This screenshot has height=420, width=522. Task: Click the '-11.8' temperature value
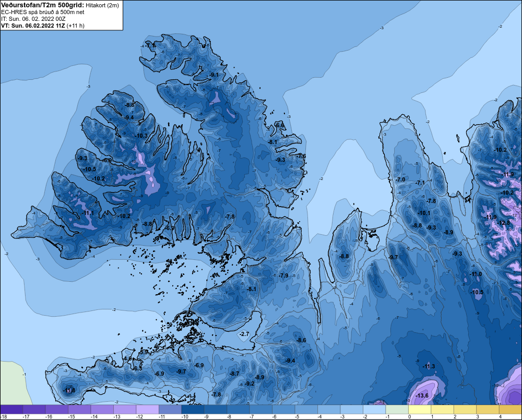point(69,390)
